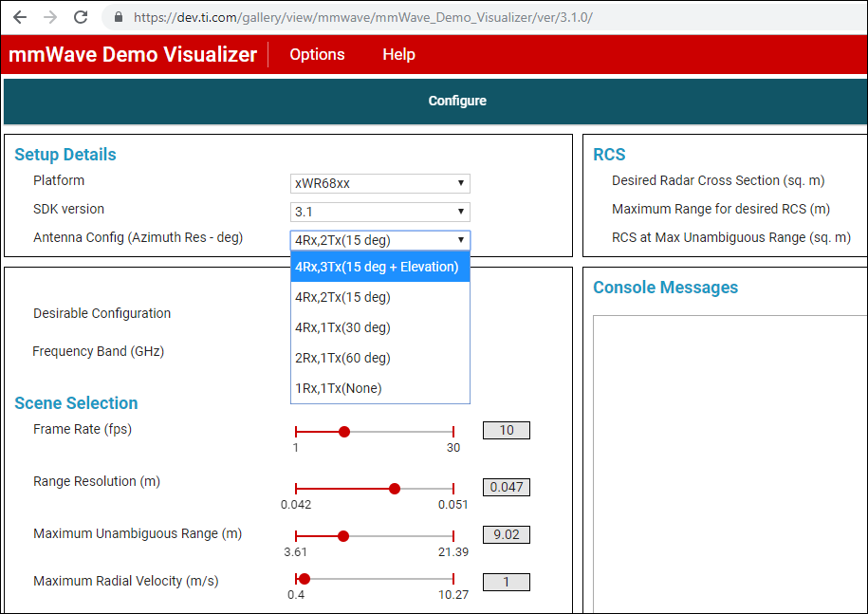Choose the 4Rx,1Tx(30 deg) option

[379, 327]
